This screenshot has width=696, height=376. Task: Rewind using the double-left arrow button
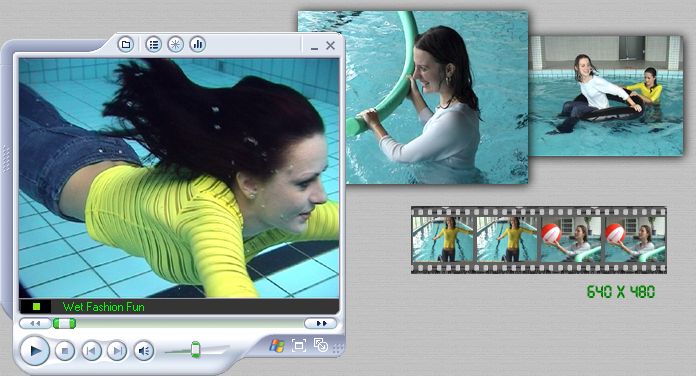(x=36, y=324)
